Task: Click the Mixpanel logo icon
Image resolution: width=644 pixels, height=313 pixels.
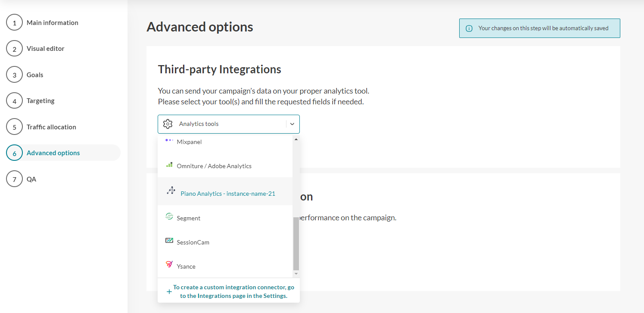Action: pyautogui.click(x=169, y=141)
